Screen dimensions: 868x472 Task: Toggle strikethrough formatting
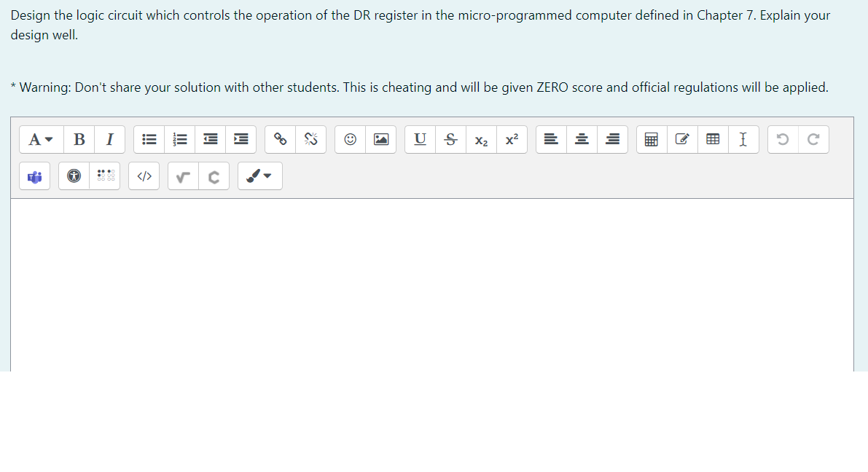pyautogui.click(x=450, y=139)
